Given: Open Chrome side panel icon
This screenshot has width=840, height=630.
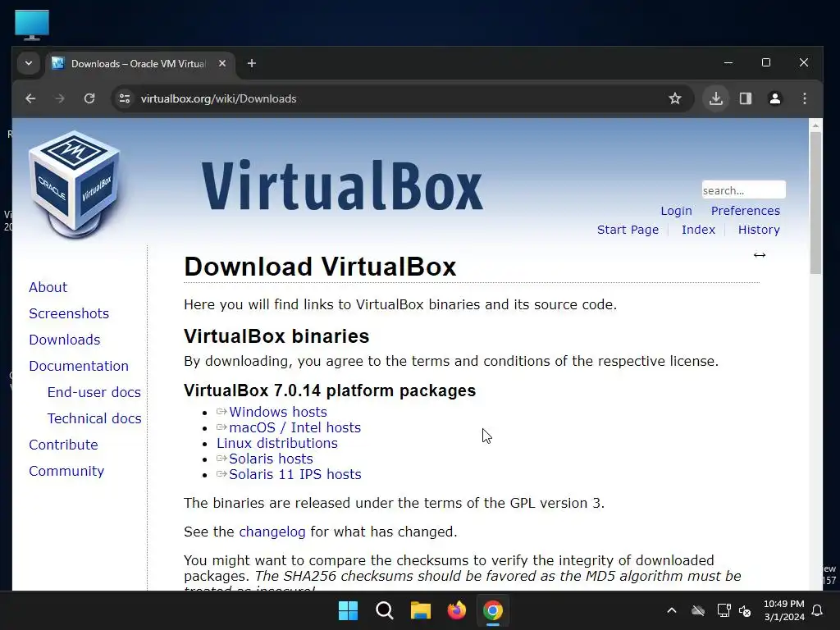Looking at the screenshot, I should point(746,98).
